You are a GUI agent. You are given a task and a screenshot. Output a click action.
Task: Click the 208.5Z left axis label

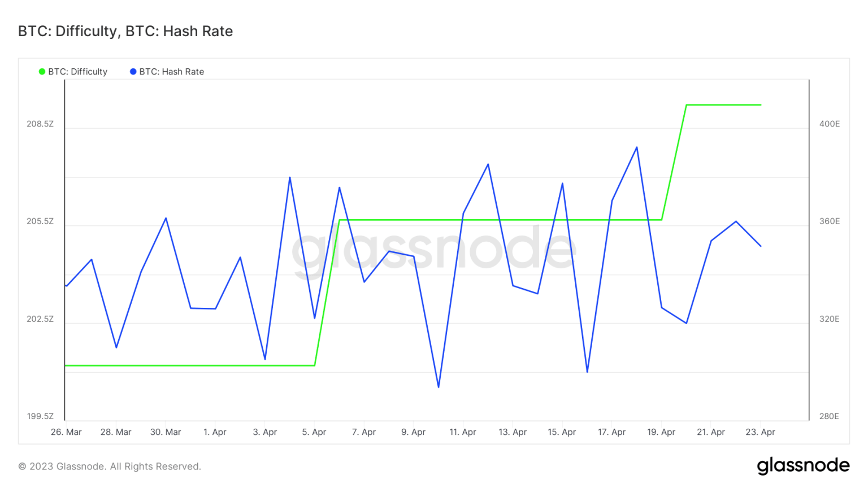pyautogui.click(x=40, y=124)
